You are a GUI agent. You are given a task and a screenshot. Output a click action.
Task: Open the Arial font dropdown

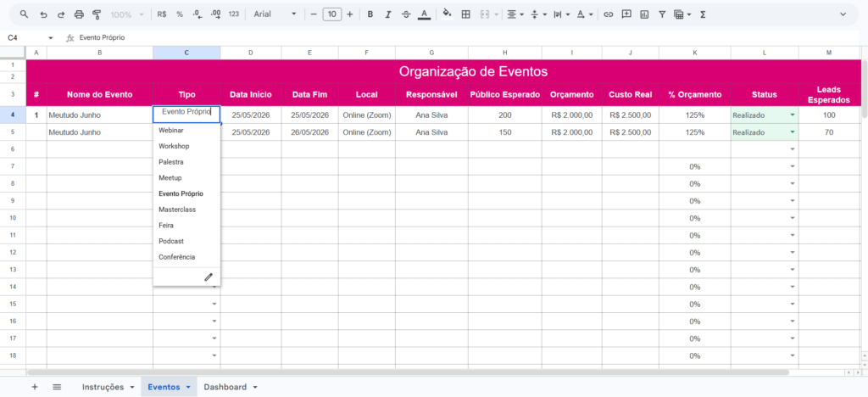point(275,14)
